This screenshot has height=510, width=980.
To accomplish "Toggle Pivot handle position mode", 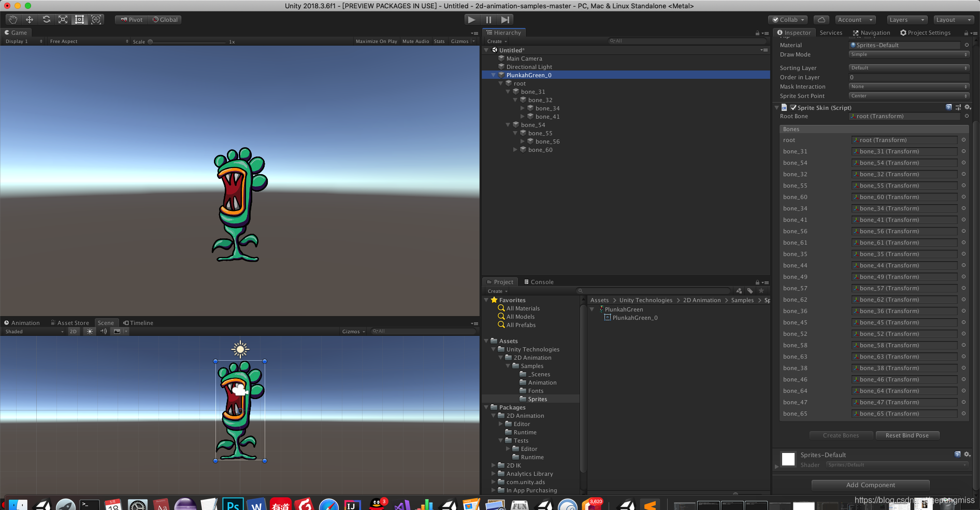I will click(132, 20).
